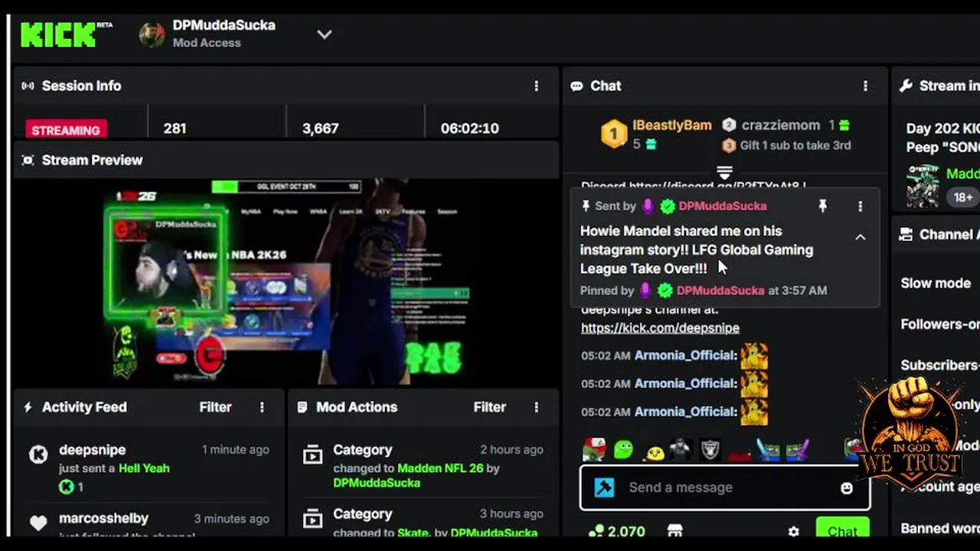The height and width of the screenshot is (551, 980).
Task: Click the Send a message input field
Action: 725,487
